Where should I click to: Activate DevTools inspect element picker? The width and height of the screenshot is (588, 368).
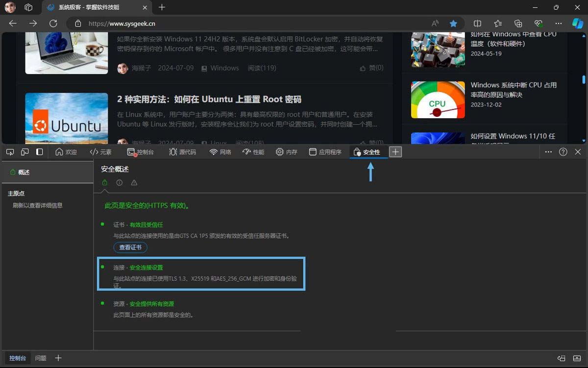10,152
